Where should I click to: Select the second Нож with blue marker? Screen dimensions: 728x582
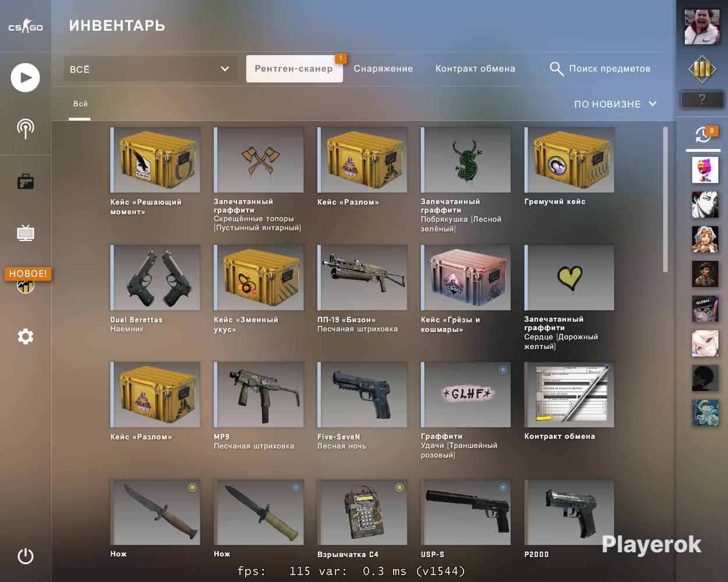pyautogui.click(x=259, y=512)
